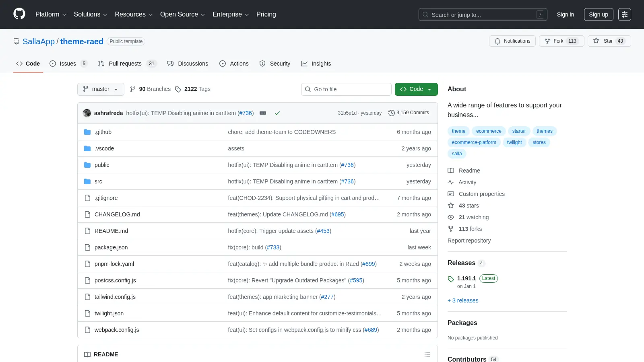Open pull request #736 in latest commit

tap(246, 113)
